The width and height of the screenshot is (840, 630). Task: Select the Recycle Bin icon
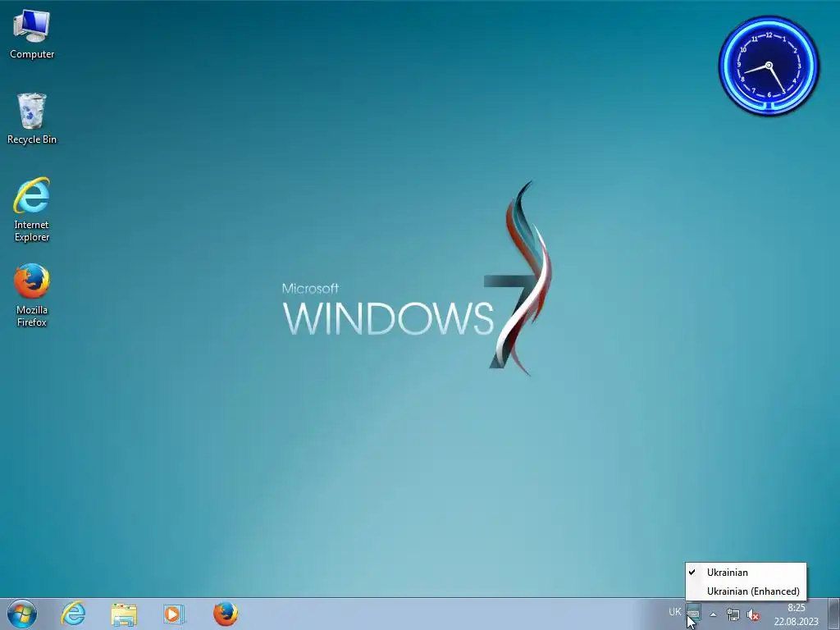click(32, 119)
